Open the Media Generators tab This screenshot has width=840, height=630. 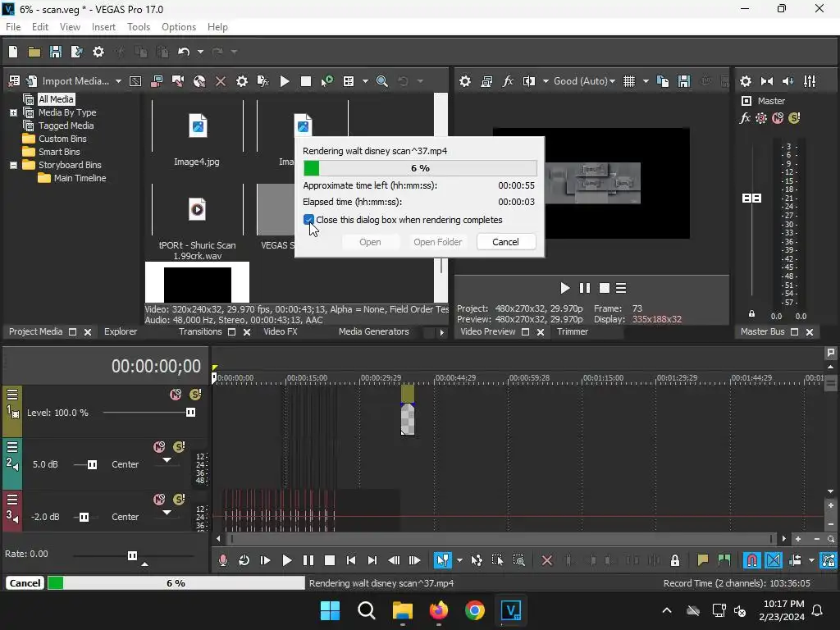point(373,331)
